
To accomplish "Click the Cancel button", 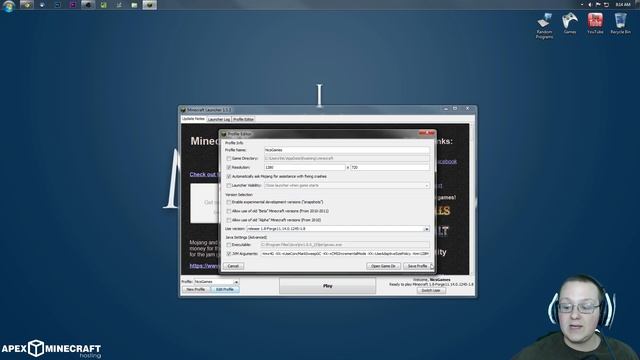I will pos(233,266).
